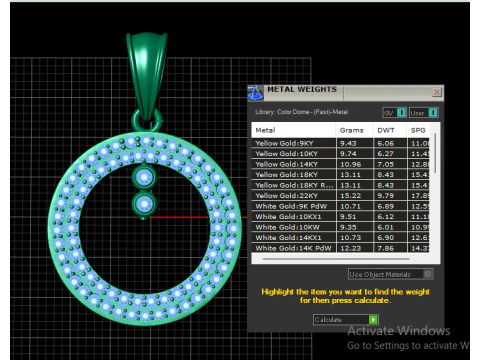This screenshot has height=360, width=480.
Task: Click the Calculate button
Action: (x=346, y=320)
